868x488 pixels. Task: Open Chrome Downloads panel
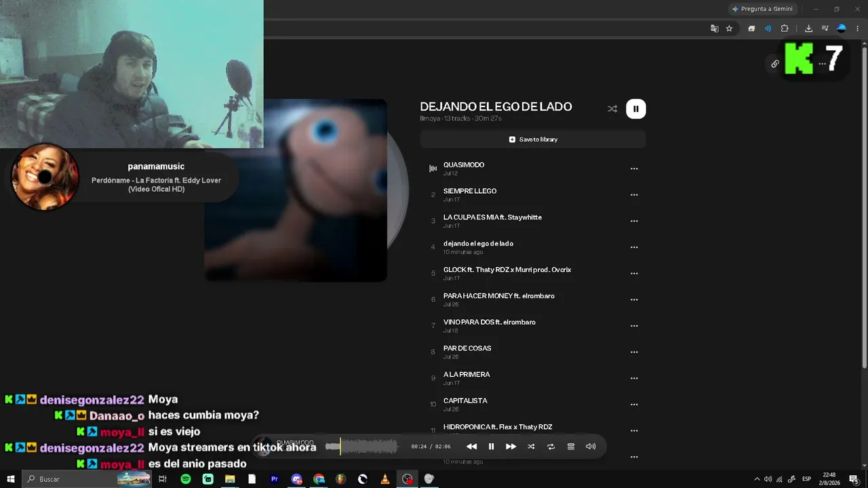click(x=808, y=28)
